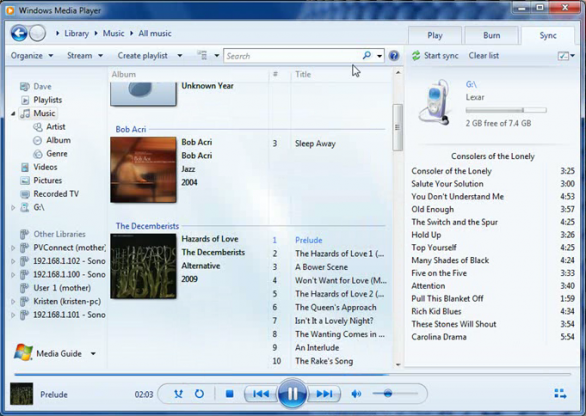
Task: Start sync to the device
Action: [435, 56]
